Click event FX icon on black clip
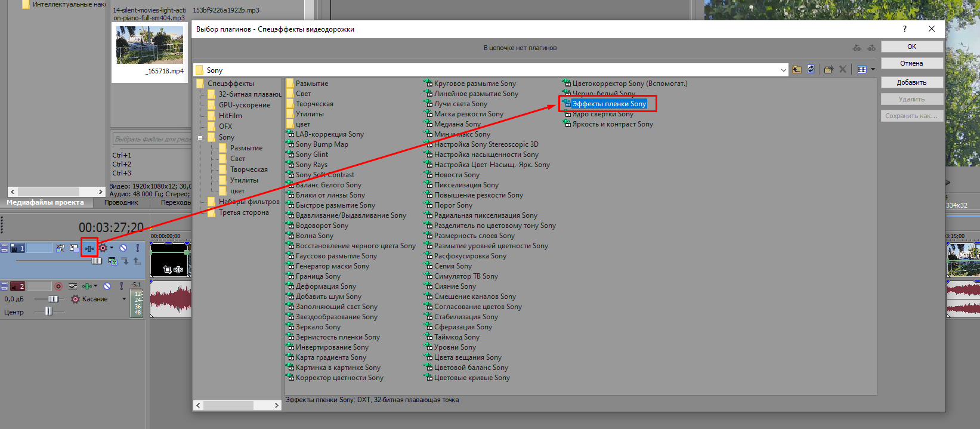This screenshot has width=980, height=429. pyautogui.click(x=178, y=270)
